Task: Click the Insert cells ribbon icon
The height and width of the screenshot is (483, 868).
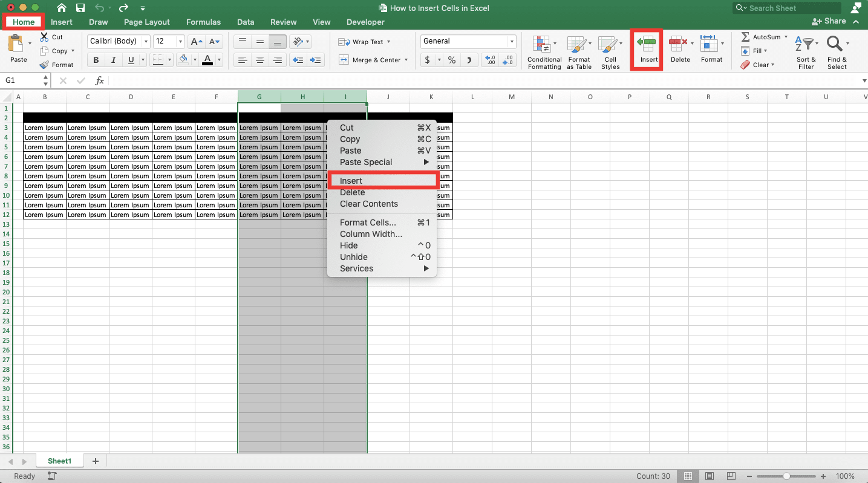Action: click(x=646, y=44)
